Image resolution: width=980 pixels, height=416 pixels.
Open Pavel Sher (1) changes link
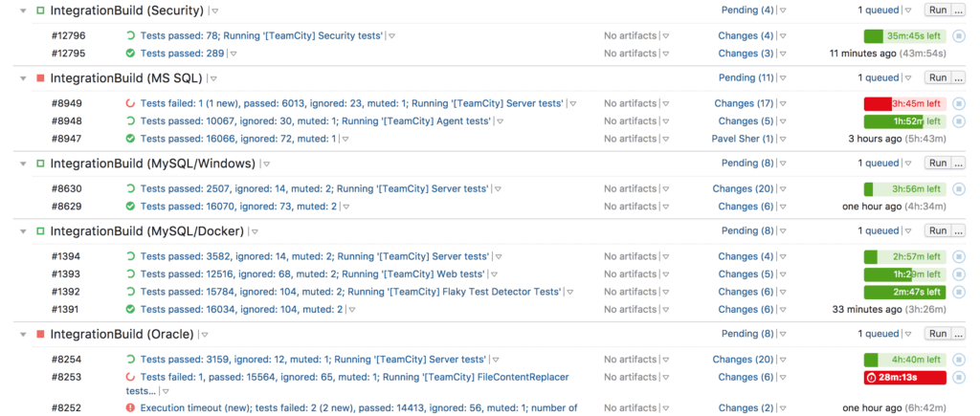coord(743,139)
